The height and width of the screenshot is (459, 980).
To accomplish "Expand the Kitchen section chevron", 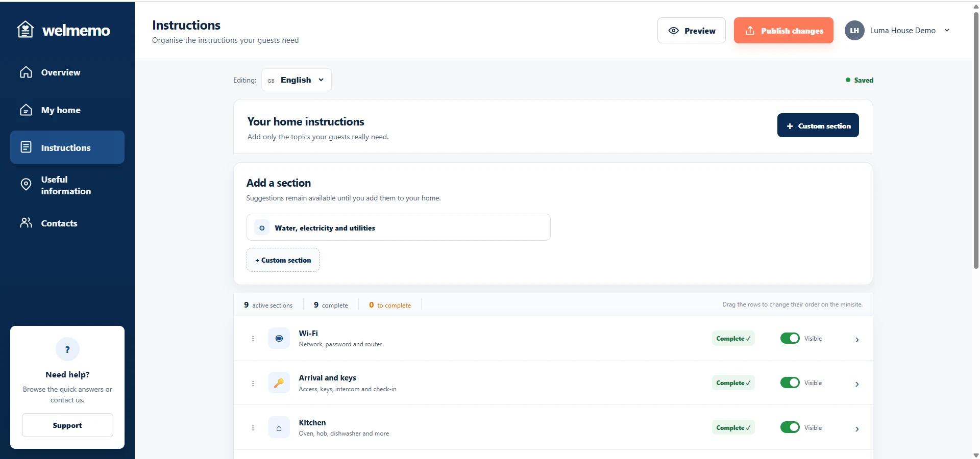I will click(x=857, y=429).
